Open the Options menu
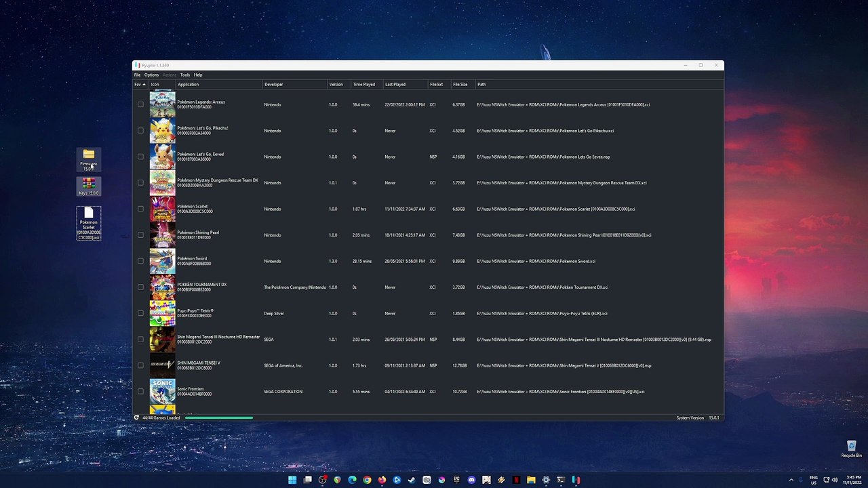Screen dimensions: 868x488 [x=151, y=75]
